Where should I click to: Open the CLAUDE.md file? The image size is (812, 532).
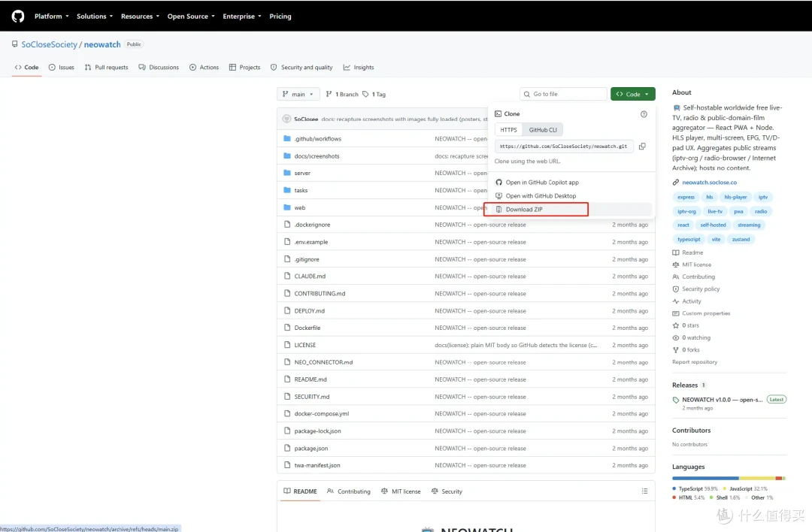coord(310,277)
